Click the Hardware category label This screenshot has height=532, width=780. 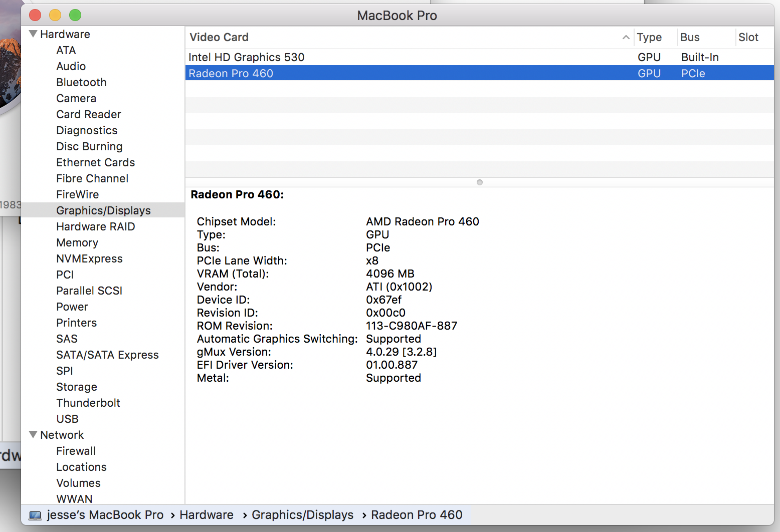coord(65,34)
